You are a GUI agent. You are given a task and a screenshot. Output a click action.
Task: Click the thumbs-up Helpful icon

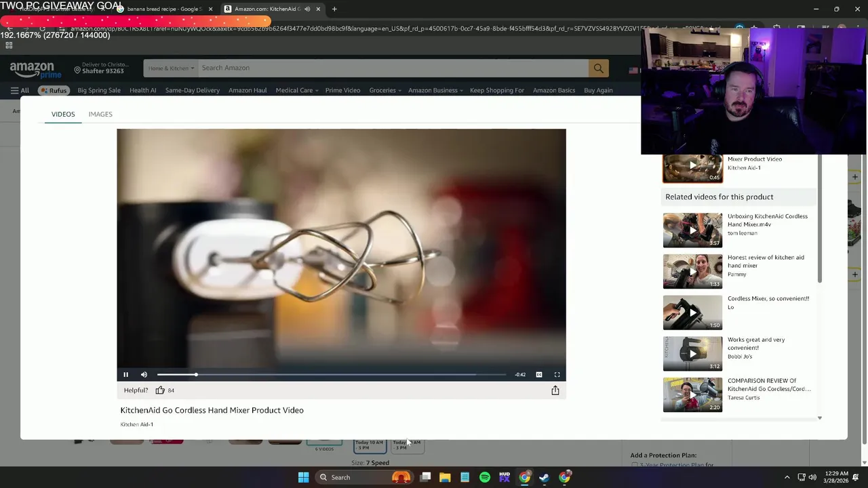(x=160, y=390)
